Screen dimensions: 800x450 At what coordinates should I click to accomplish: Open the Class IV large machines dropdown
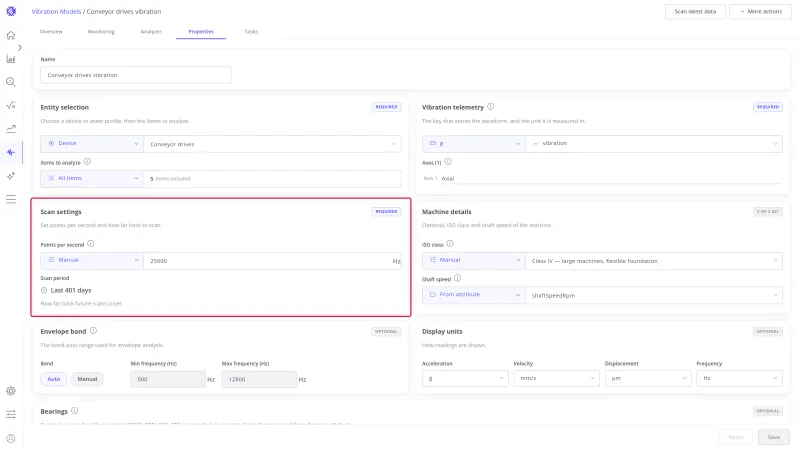tap(654, 261)
